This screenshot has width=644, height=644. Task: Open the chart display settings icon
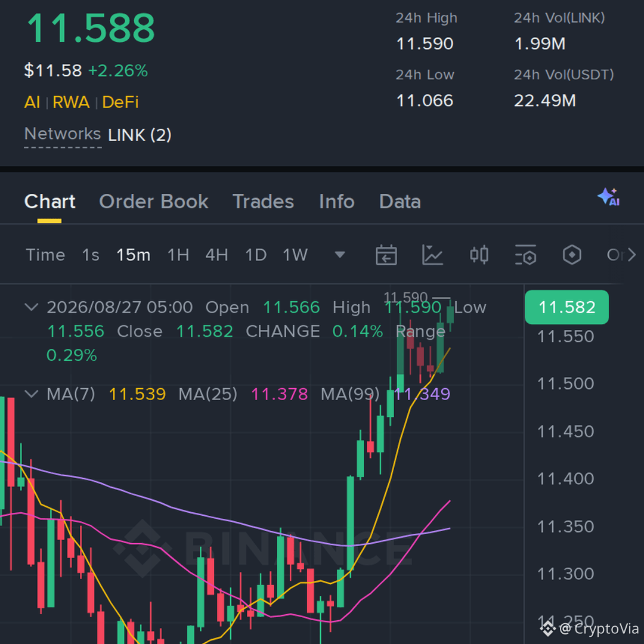click(x=525, y=255)
